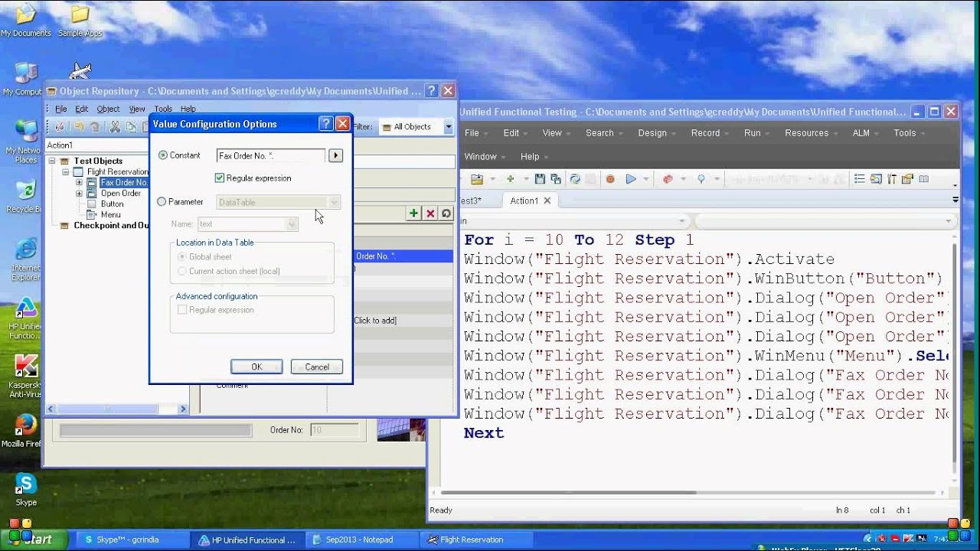Switch to Sep2013 - Notepad taskbar button
This screenshot has width=980, height=551.
point(361,540)
